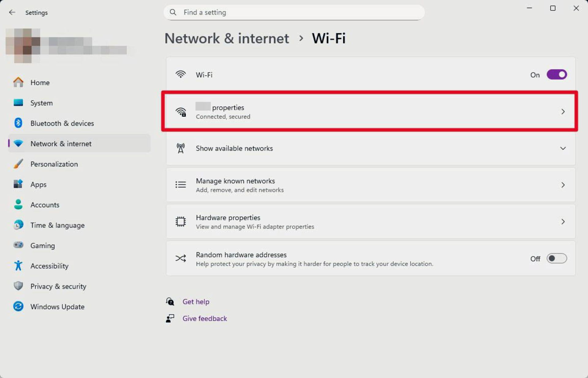Screen dimensions: 588x378
Task: Click the Random hardware addresses shuffle icon
Action: 181,258
